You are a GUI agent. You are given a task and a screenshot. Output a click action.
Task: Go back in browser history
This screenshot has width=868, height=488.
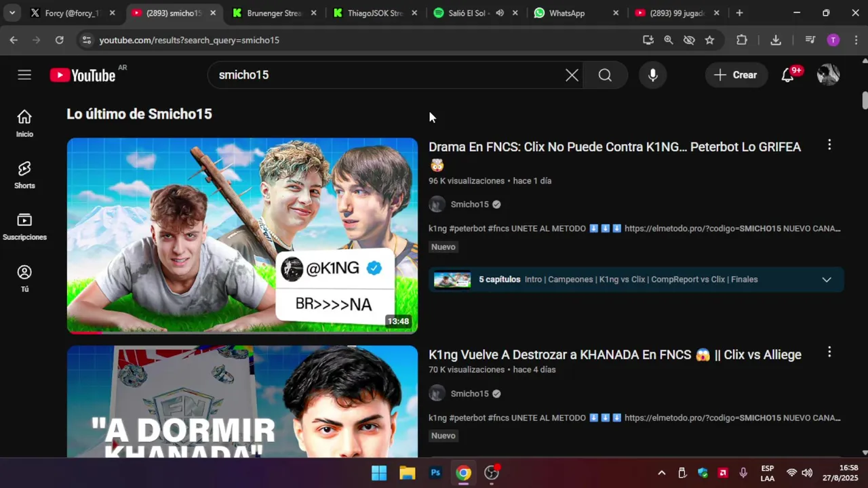coord(14,40)
